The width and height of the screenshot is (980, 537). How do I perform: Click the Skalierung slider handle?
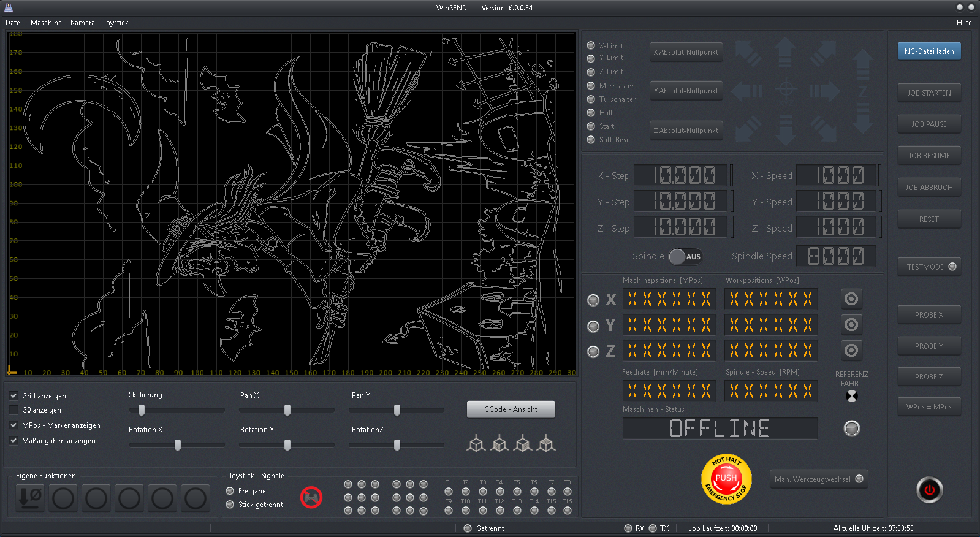[x=142, y=410]
